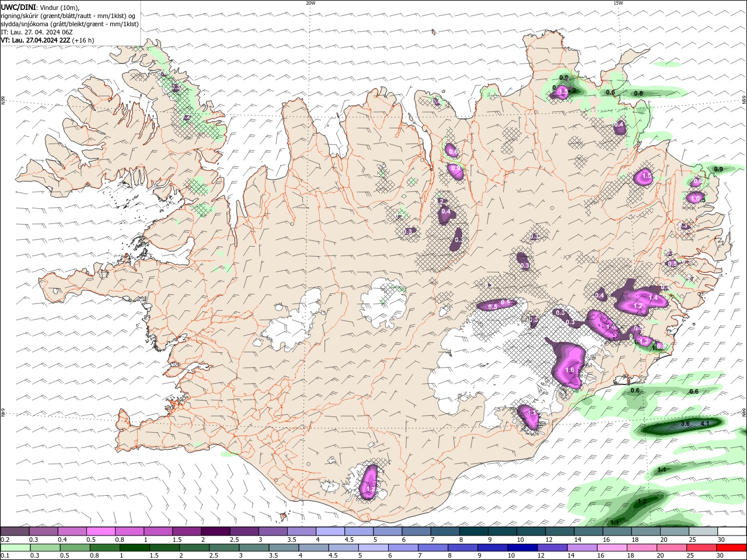
Task: Click the IT: Lau. 27. 04. 2024 06Z line
Action: pyautogui.click(x=37, y=32)
